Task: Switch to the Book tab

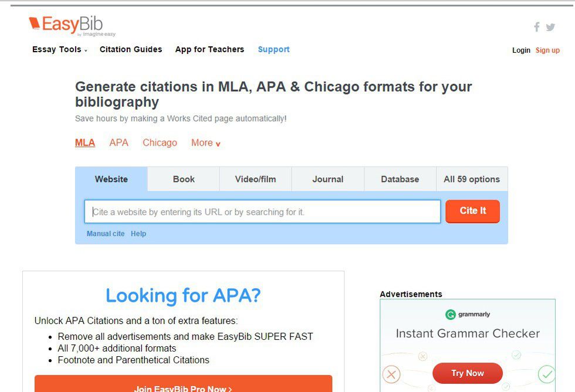Action: (184, 180)
